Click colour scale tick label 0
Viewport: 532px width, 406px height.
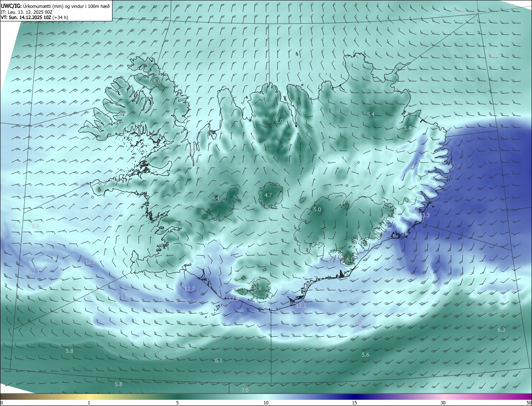click(2, 403)
